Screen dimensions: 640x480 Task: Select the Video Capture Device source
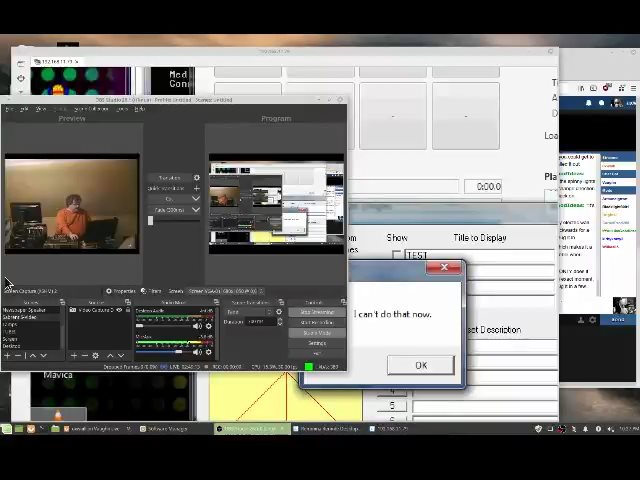(x=96, y=310)
